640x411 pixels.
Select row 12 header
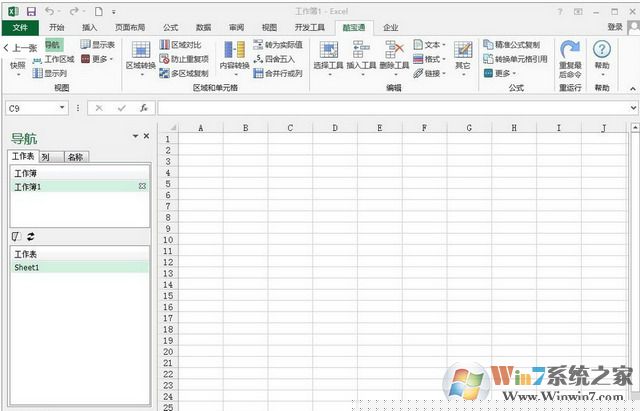[168, 262]
